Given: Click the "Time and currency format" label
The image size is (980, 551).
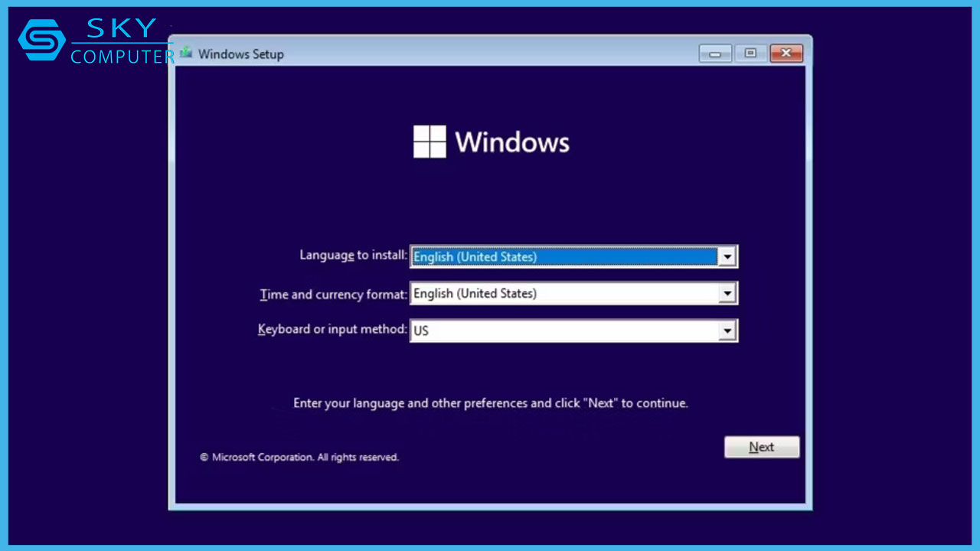Looking at the screenshot, I should click(333, 294).
